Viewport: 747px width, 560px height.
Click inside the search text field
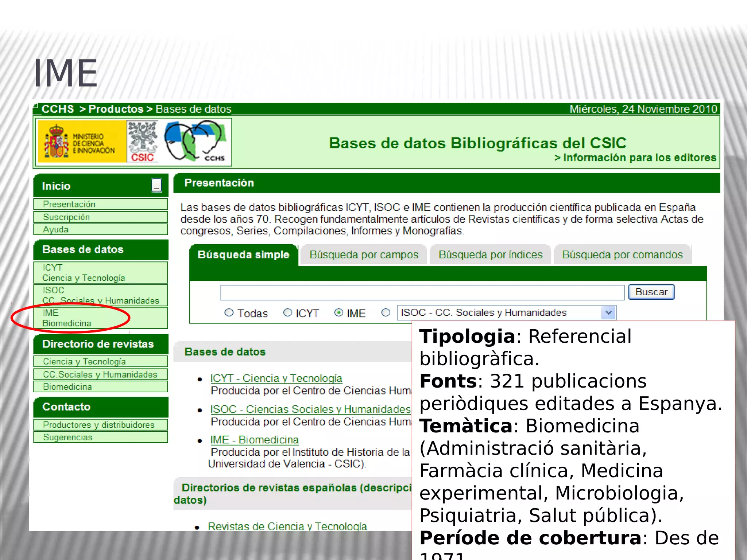click(422, 292)
